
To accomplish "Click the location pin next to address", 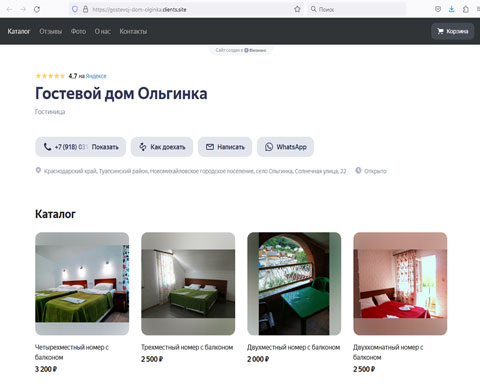I will 38,171.
